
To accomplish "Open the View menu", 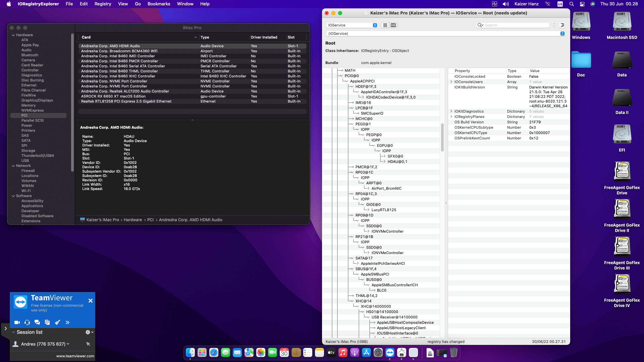I will [x=123, y=4].
